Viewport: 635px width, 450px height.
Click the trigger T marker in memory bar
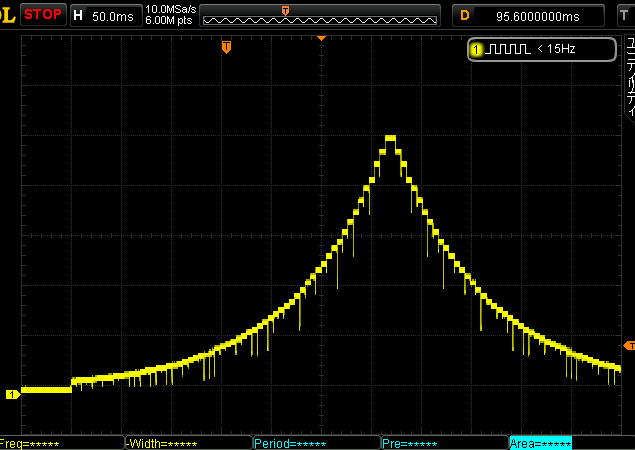[x=286, y=11]
